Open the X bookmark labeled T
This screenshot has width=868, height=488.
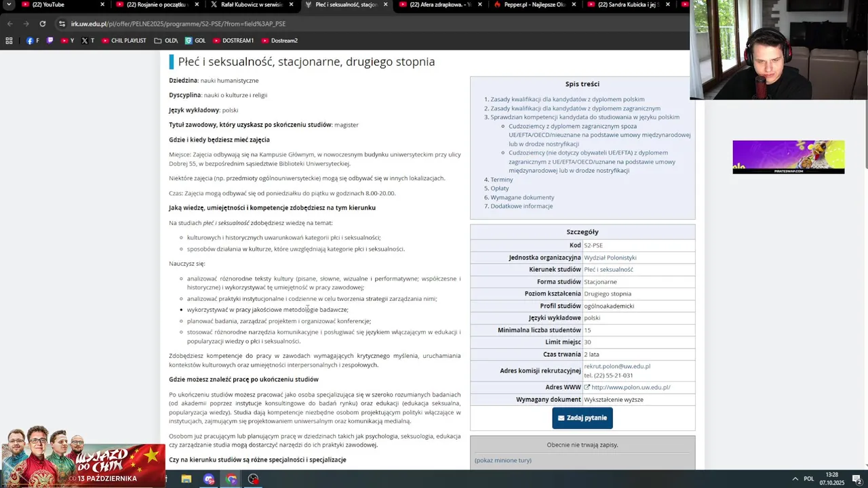pyautogui.click(x=88, y=41)
